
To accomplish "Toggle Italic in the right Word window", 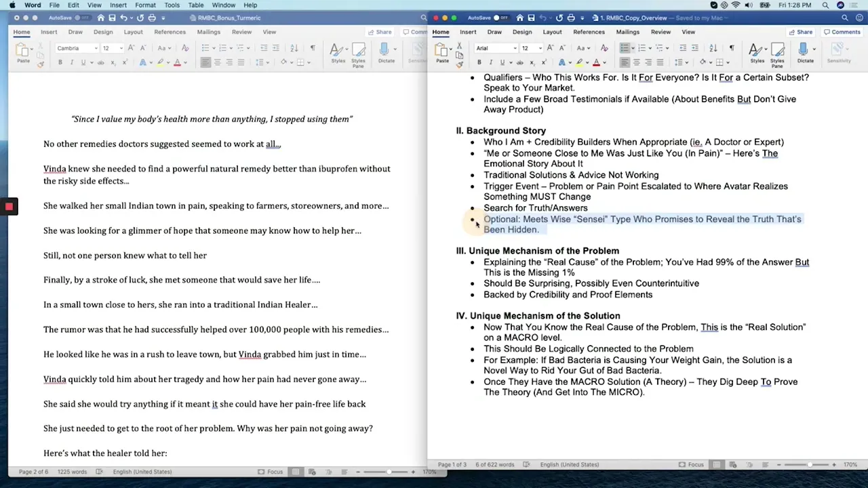I will click(490, 62).
